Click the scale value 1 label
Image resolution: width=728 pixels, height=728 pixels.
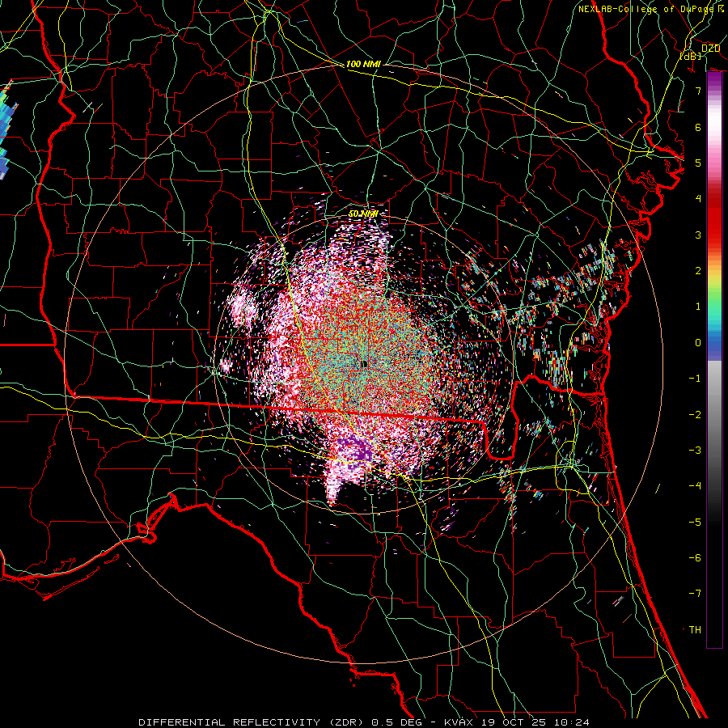point(698,307)
